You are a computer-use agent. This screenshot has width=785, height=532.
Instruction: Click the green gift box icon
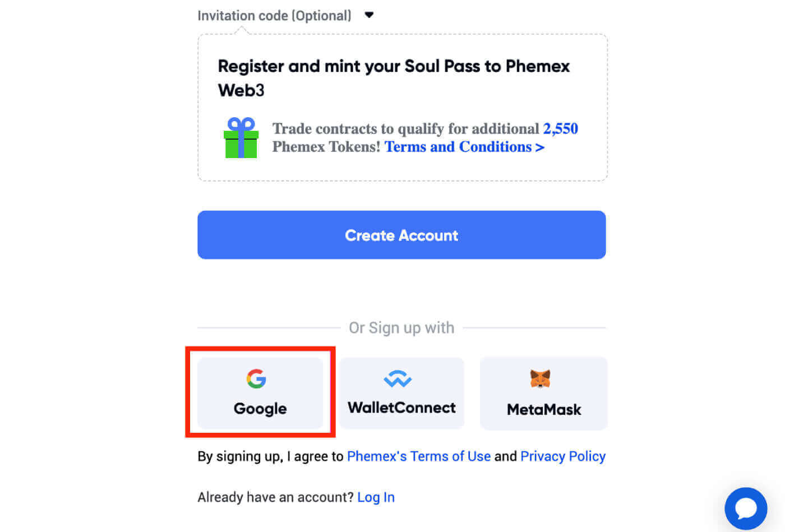pyautogui.click(x=241, y=138)
